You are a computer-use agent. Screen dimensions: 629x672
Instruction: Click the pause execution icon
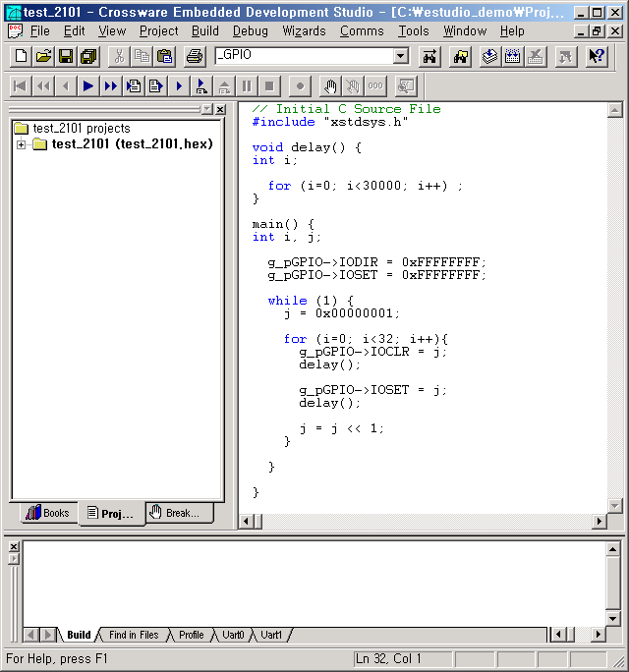click(x=247, y=86)
